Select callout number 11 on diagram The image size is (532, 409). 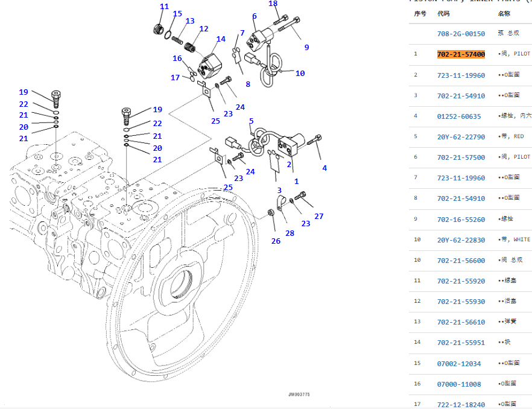(x=164, y=7)
